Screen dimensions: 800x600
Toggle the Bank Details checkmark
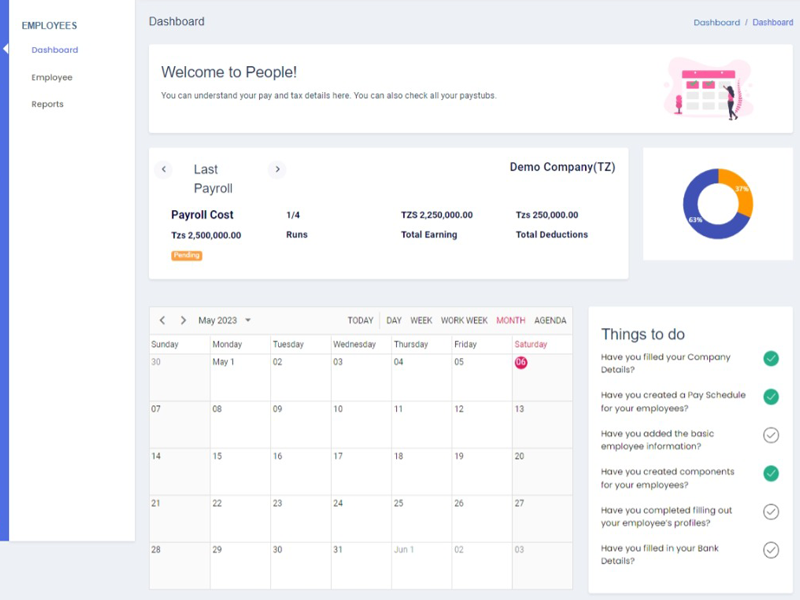[x=771, y=550]
